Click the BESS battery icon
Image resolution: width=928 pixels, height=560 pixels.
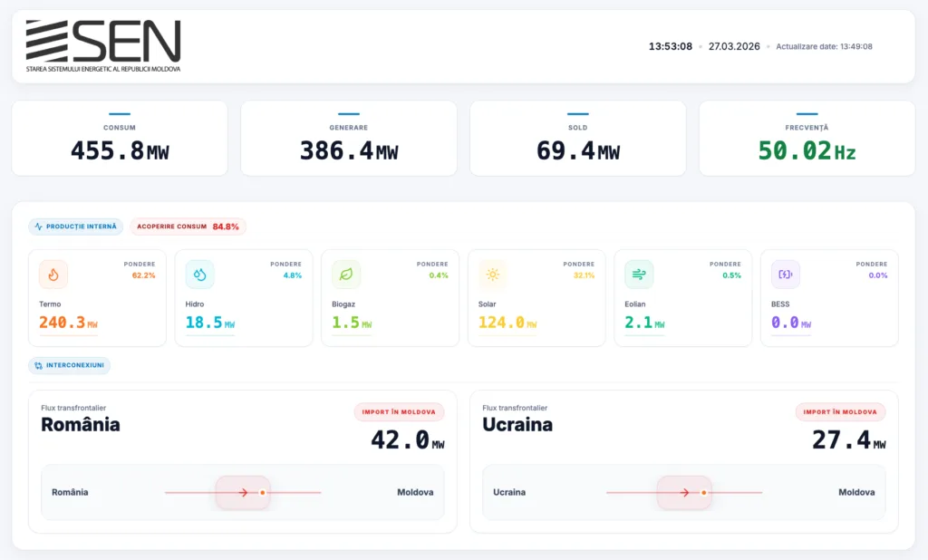(785, 274)
